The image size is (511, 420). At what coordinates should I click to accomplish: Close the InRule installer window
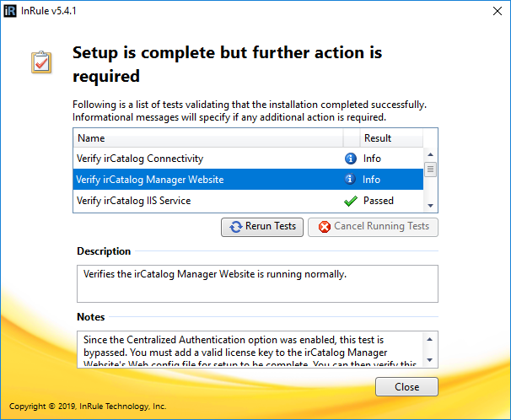coord(498,11)
